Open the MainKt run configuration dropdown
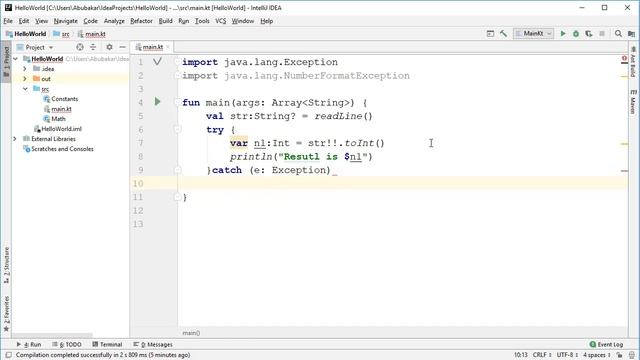The image size is (640, 360). 533,33
